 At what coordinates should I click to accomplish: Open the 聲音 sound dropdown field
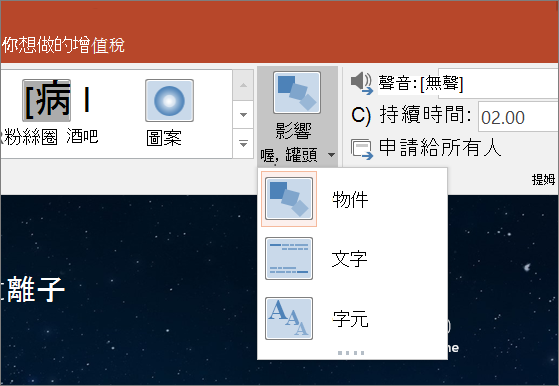coord(498,84)
